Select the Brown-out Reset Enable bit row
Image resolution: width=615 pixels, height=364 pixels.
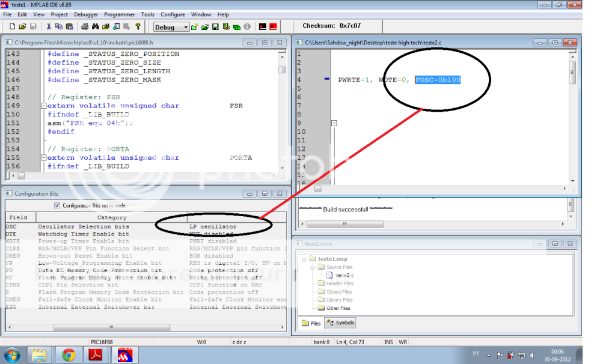pos(146,256)
